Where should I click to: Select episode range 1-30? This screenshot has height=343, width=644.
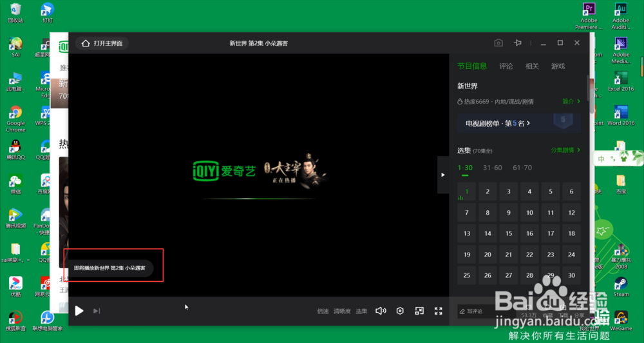click(x=465, y=168)
